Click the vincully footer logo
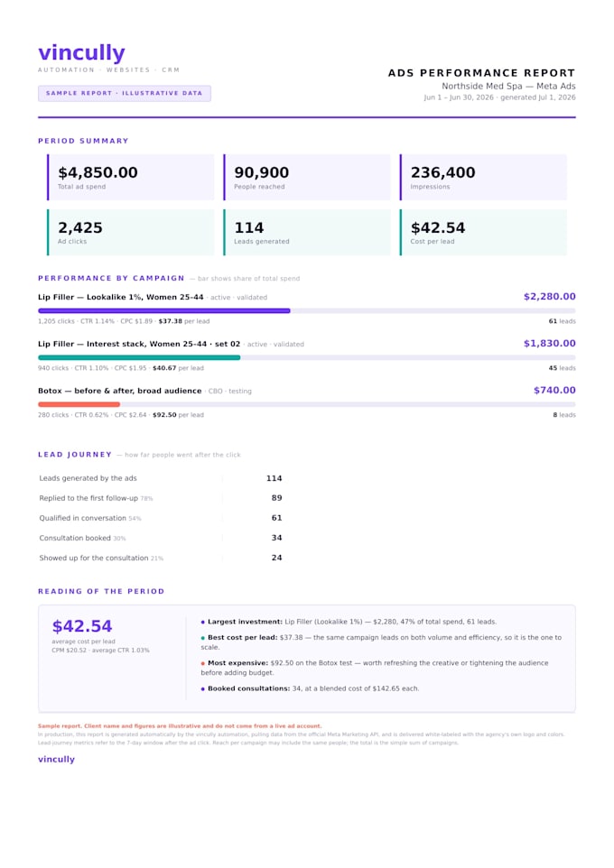614x868 pixels. [56, 759]
